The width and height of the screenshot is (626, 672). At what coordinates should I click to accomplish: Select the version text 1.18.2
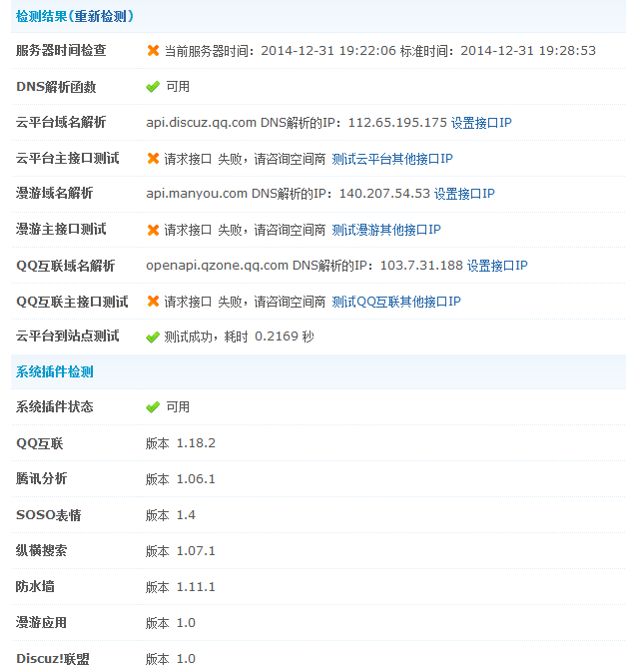196,443
